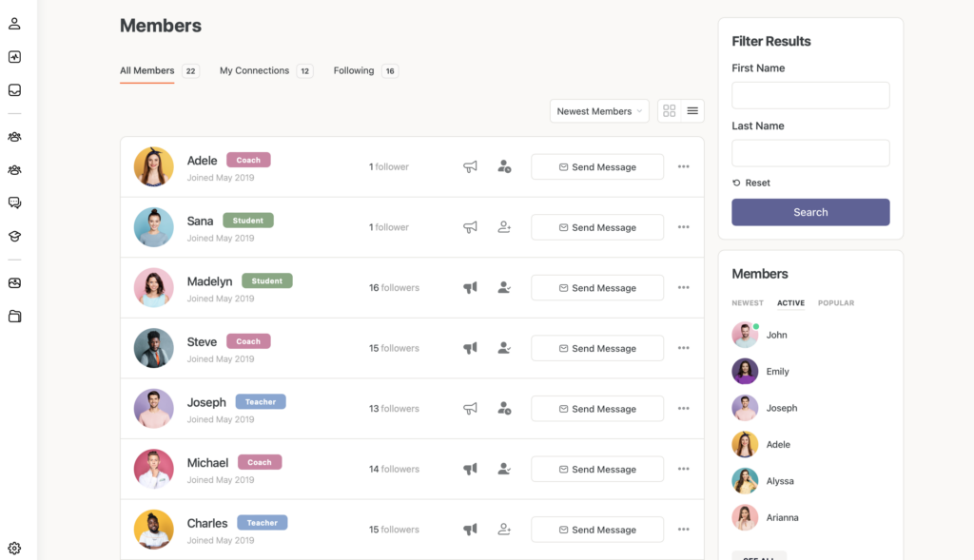Screen dimensions: 974x560
Task: Follow Adele using the megaphone icon
Action: 470,166
